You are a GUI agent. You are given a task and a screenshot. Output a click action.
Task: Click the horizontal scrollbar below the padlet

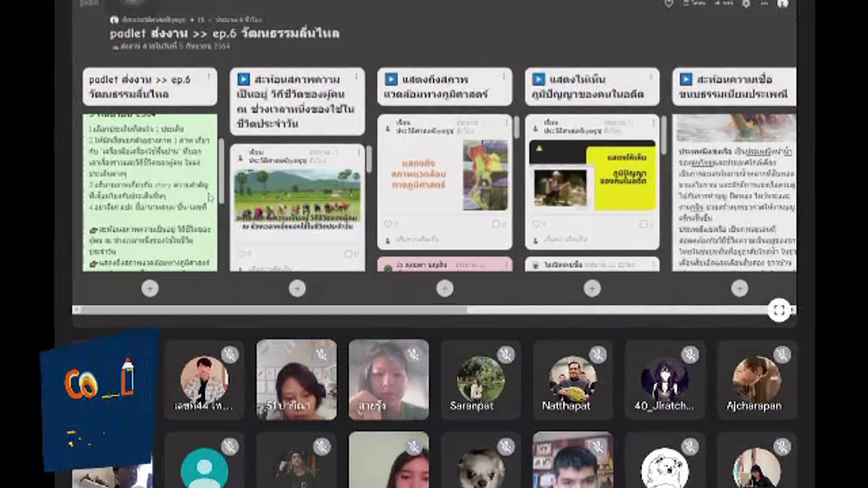tap(270, 310)
